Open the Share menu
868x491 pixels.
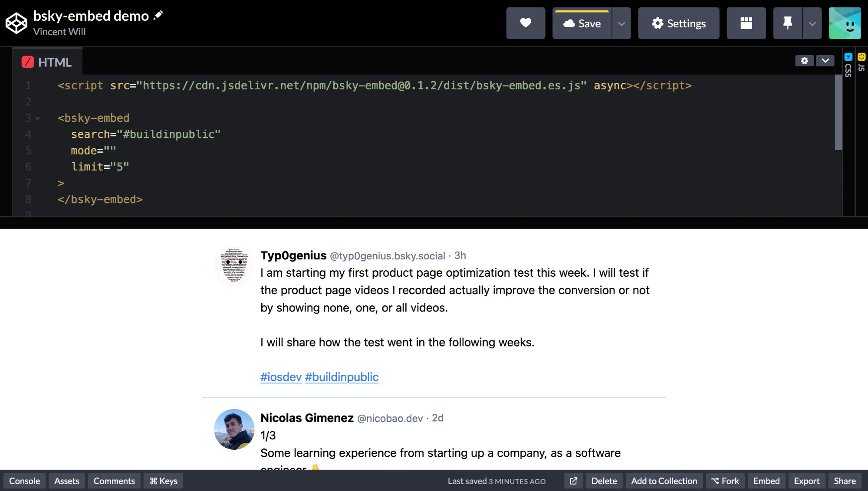coord(845,481)
